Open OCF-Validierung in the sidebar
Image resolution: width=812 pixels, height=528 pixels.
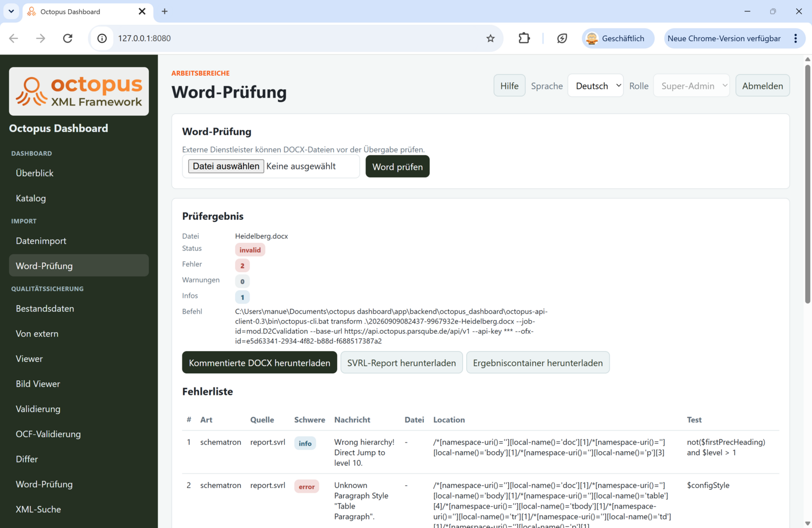(79, 434)
